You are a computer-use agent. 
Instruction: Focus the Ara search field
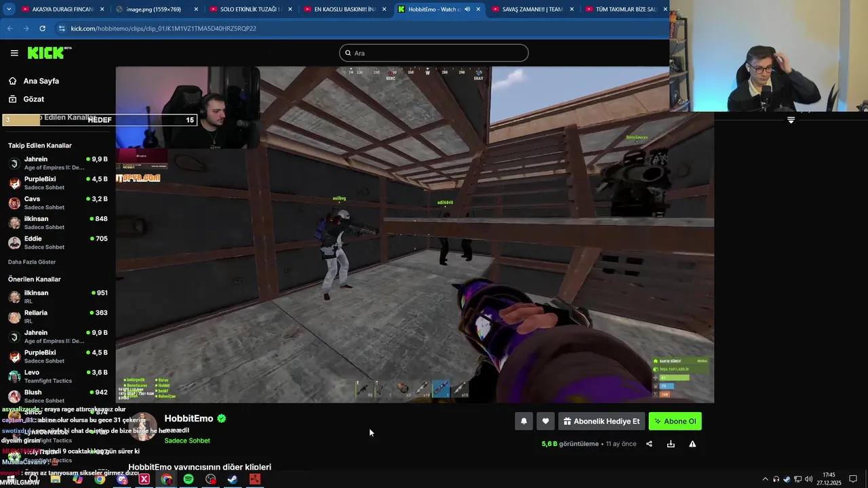[434, 53]
